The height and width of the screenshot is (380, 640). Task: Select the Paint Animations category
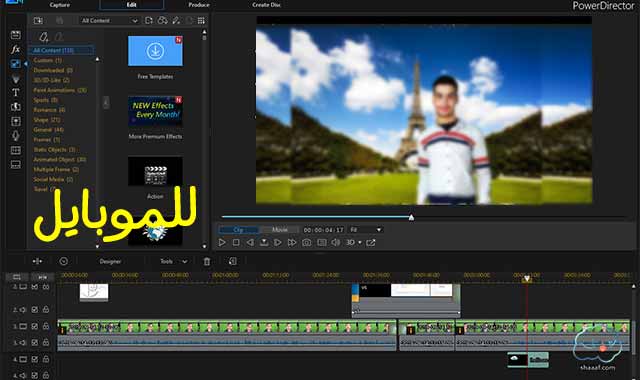[60, 90]
